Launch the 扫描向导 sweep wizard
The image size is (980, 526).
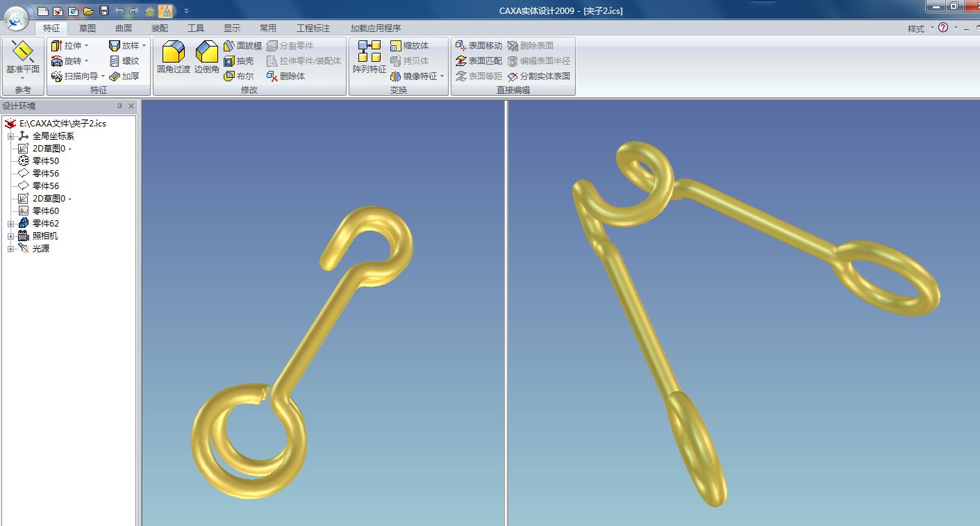pos(74,76)
